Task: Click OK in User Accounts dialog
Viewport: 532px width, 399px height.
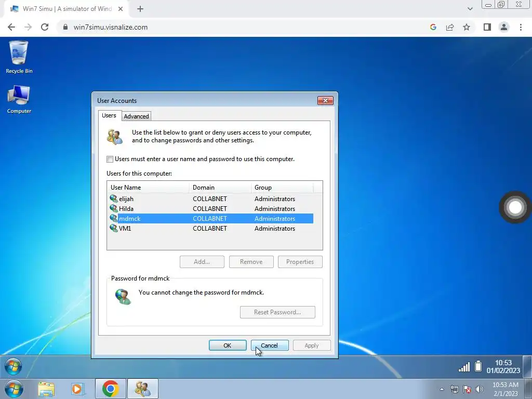Action: (x=228, y=345)
